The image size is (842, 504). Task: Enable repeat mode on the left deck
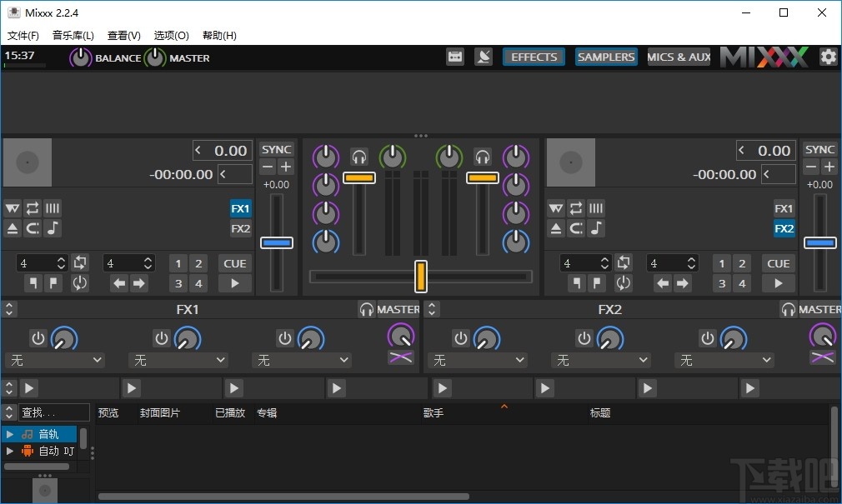32,208
